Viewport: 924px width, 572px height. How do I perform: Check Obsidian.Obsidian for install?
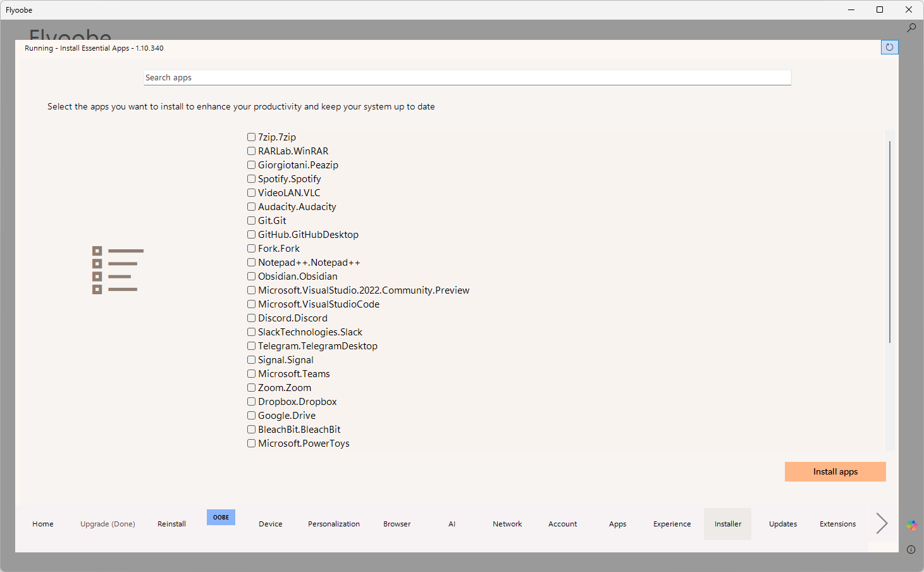[251, 277]
